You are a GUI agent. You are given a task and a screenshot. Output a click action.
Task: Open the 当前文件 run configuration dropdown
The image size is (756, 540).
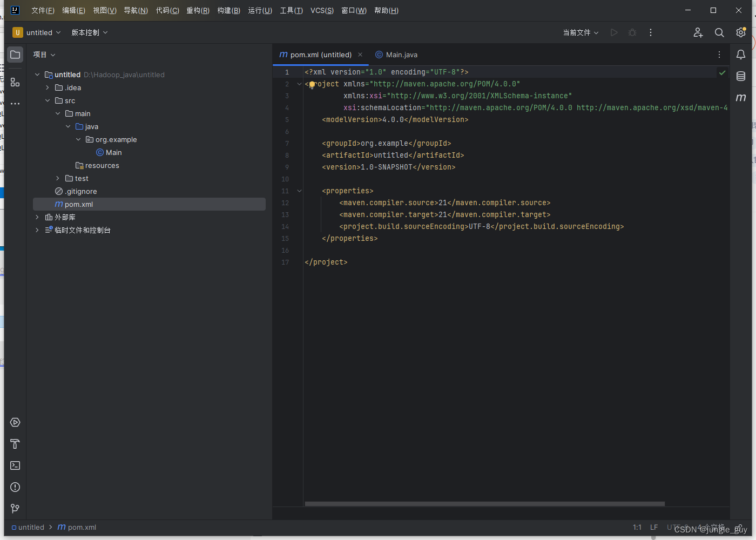pyautogui.click(x=580, y=32)
